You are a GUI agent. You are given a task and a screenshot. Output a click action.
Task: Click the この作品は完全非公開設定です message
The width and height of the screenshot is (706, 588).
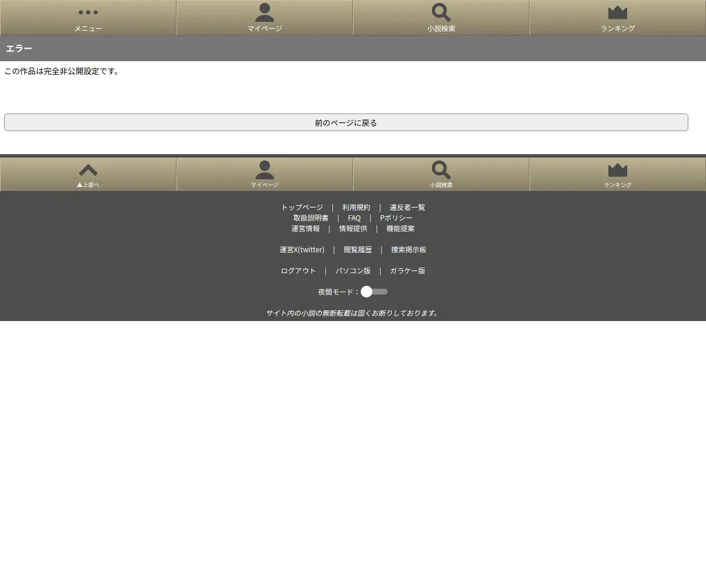(62, 71)
